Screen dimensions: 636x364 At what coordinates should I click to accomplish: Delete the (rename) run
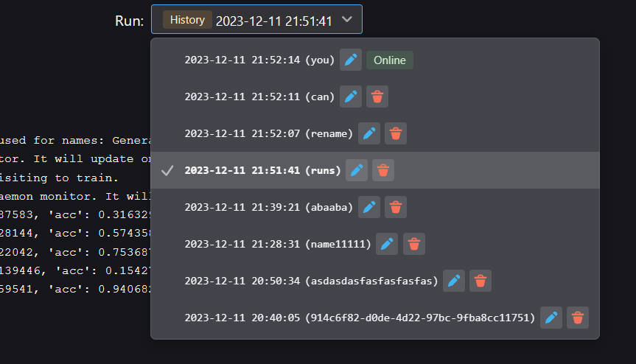[396, 133]
